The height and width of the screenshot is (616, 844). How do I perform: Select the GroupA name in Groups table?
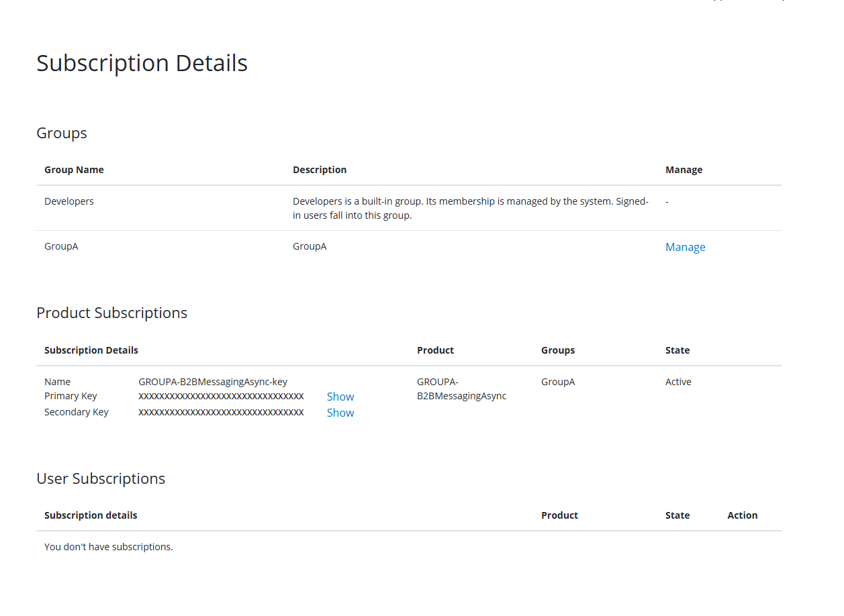click(61, 246)
